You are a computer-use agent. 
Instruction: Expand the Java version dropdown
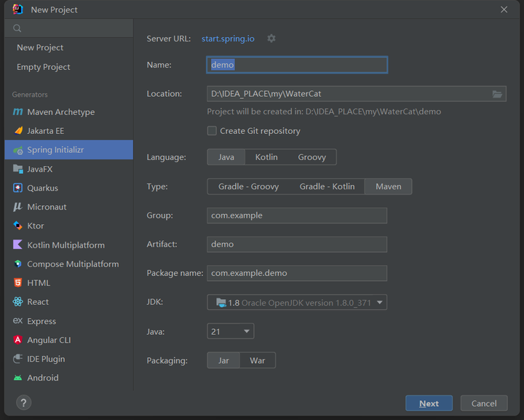pos(231,331)
